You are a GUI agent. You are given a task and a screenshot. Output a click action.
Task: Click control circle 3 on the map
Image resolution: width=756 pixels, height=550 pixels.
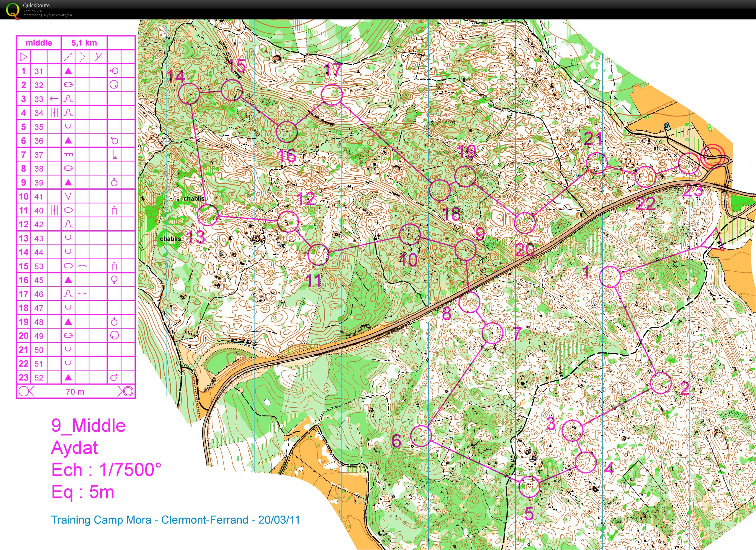(572, 431)
